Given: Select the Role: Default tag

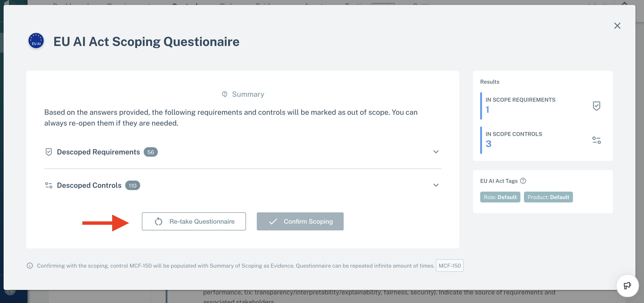Looking at the screenshot, I should point(500,197).
